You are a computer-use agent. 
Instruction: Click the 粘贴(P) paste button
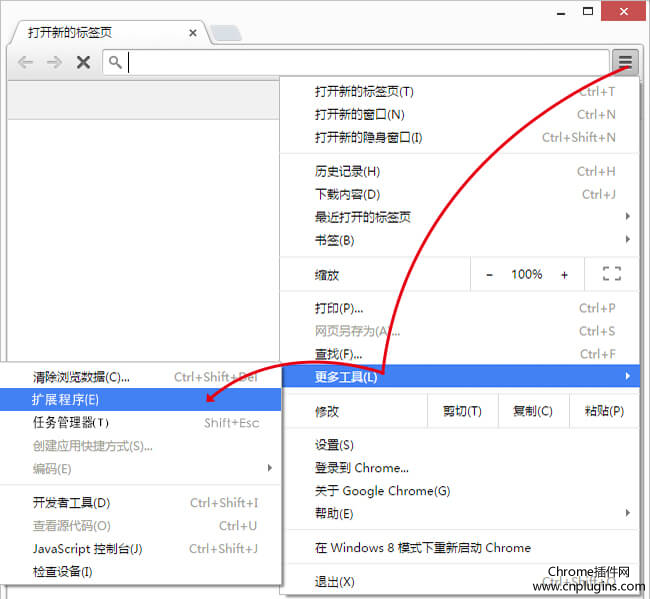(603, 411)
